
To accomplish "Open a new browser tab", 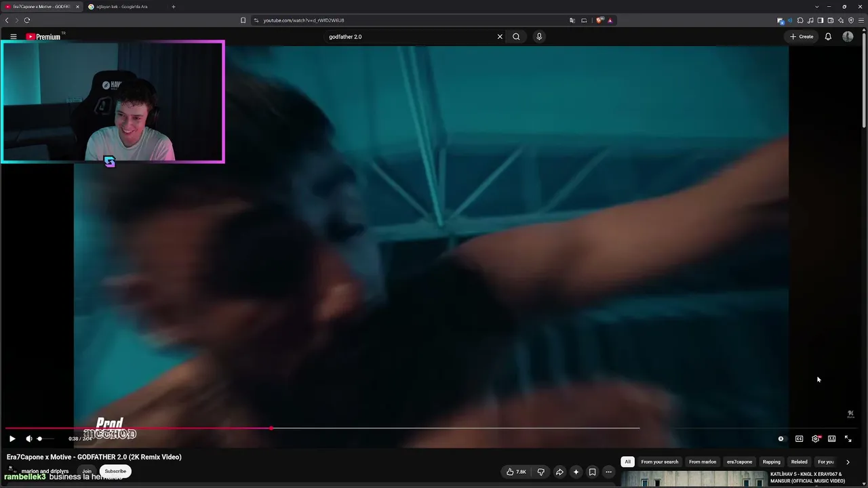I will 173,7.
